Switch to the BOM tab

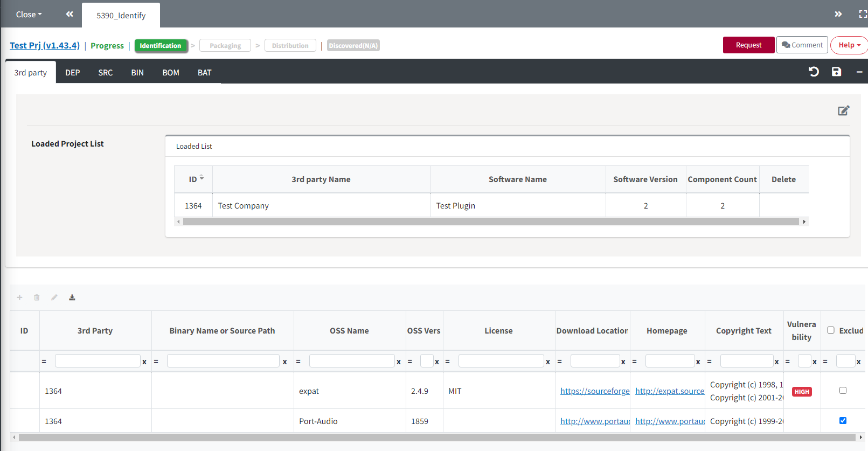(171, 72)
